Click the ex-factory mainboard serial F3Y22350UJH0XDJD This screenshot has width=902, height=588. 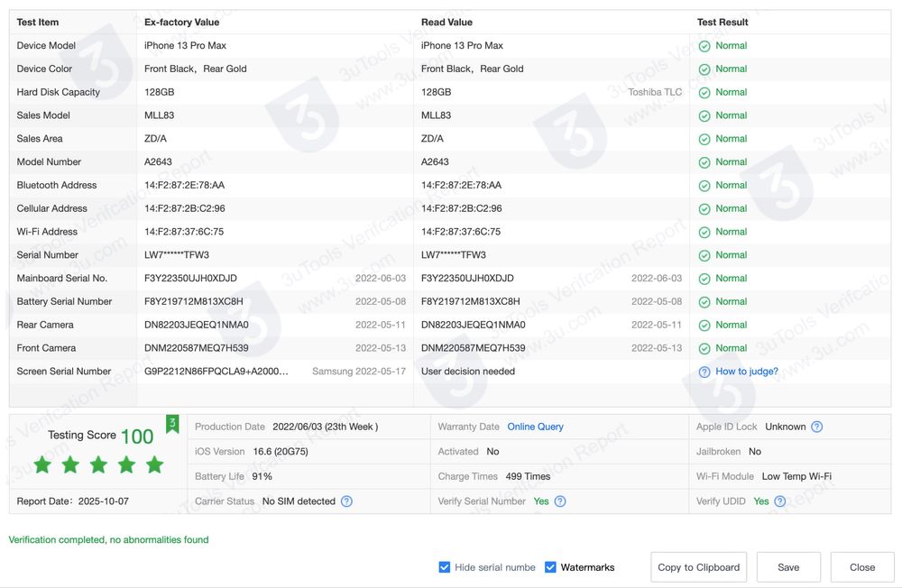[190, 279]
